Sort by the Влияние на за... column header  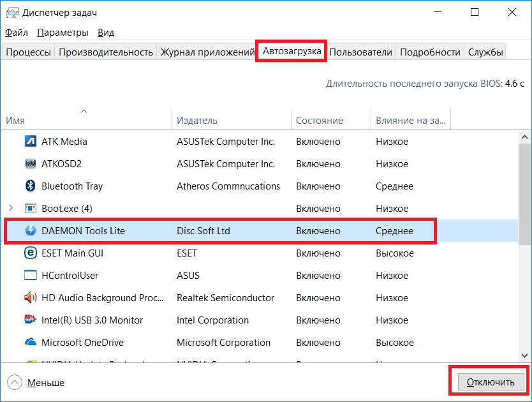[x=411, y=119]
